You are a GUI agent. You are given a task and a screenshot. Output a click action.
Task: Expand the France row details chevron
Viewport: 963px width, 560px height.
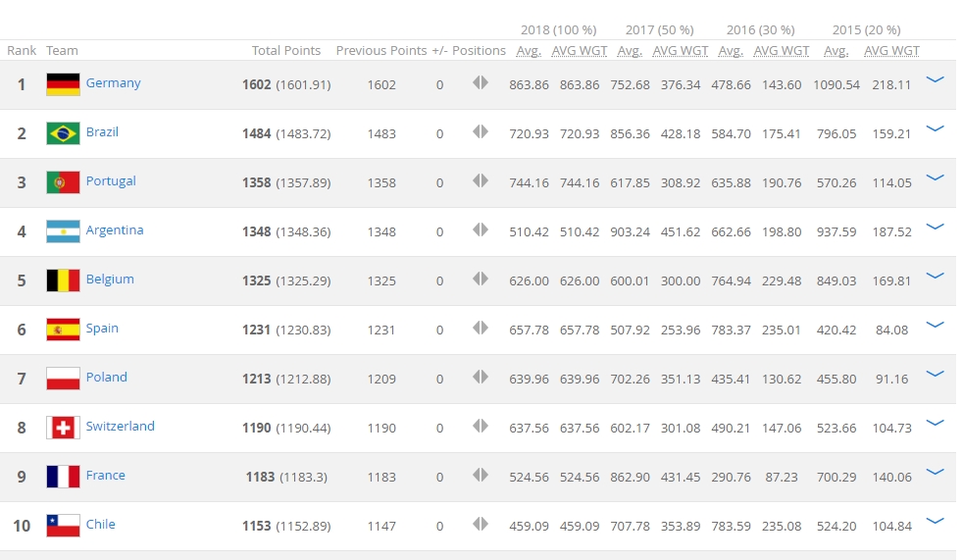pyautogui.click(x=935, y=473)
